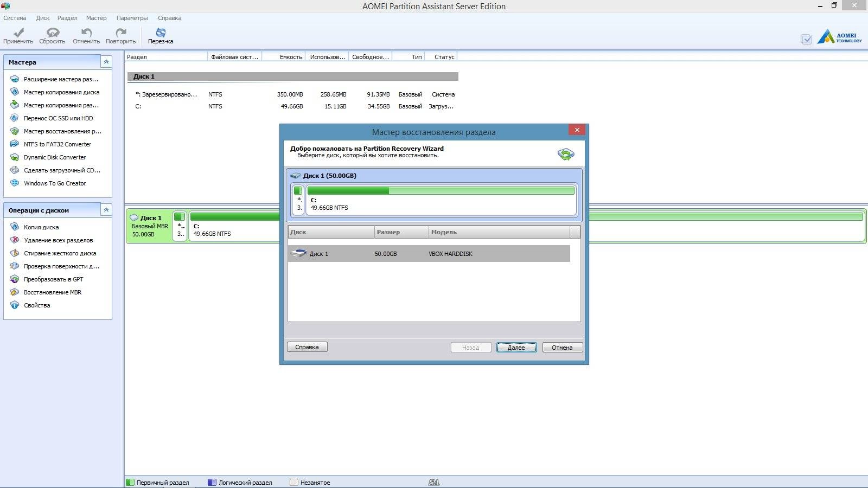Open the Параметры menu
The height and width of the screenshot is (488, 868).
132,18
